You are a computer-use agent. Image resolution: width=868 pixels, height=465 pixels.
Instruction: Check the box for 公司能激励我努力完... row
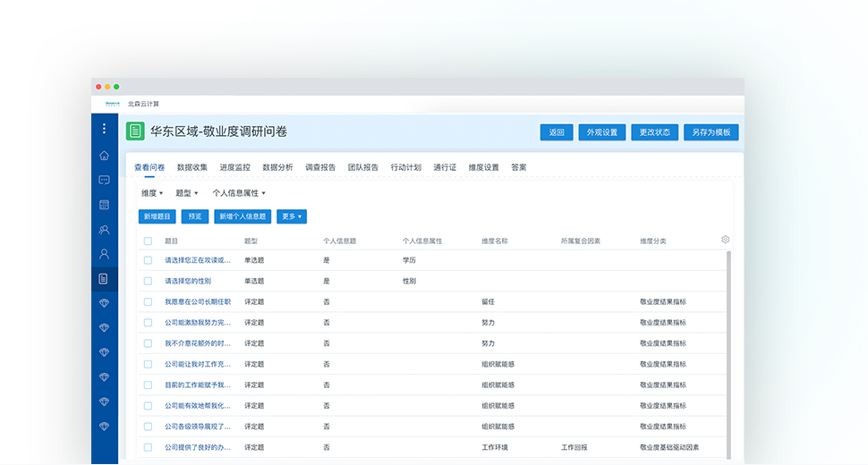tap(148, 322)
